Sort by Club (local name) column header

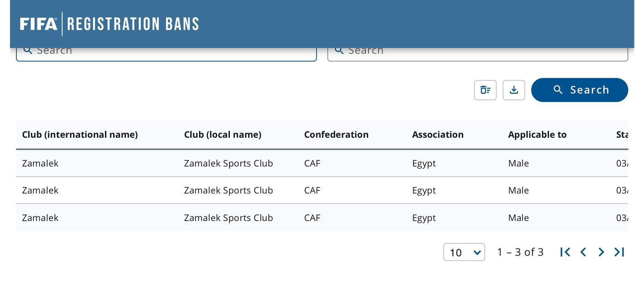(223, 135)
